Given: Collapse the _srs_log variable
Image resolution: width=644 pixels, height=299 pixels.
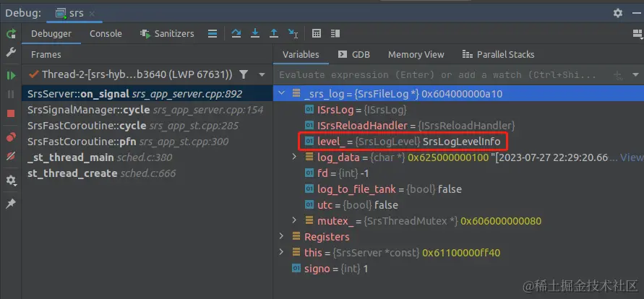Looking at the screenshot, I should (282, 93).
